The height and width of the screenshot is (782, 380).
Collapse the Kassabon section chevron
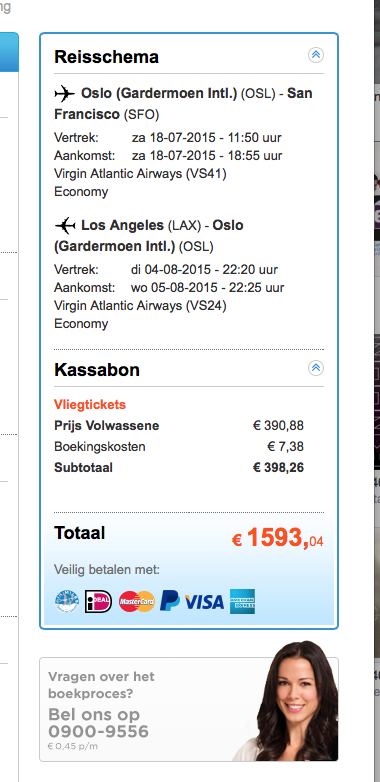[x=316, y=368]
